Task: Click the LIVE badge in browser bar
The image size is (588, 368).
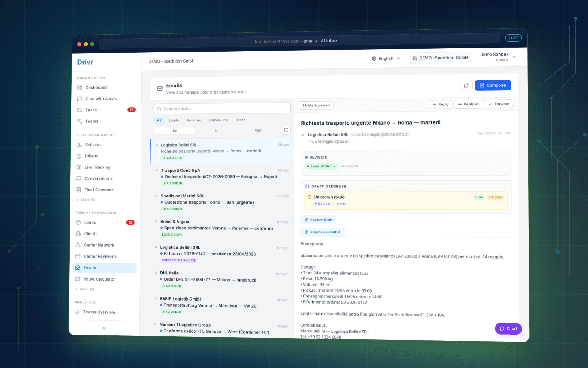Action: point(513,38)
